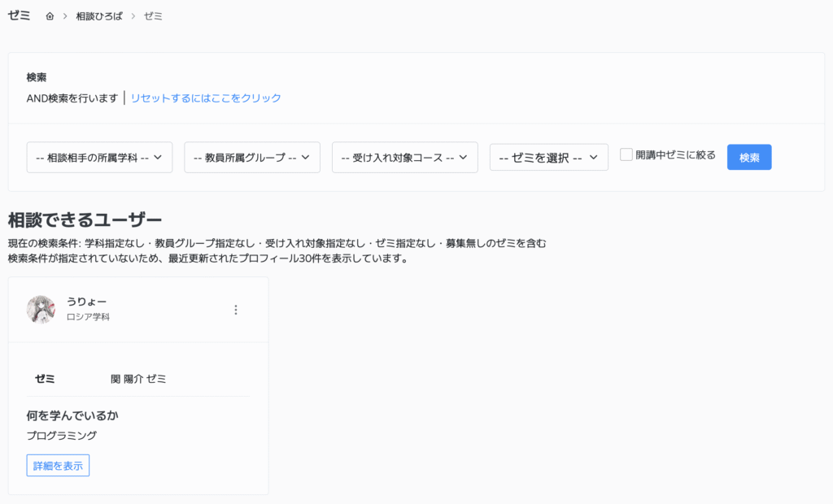Click the home icon in the breadcrumb

pyautogui.click(x=50, y=16)
